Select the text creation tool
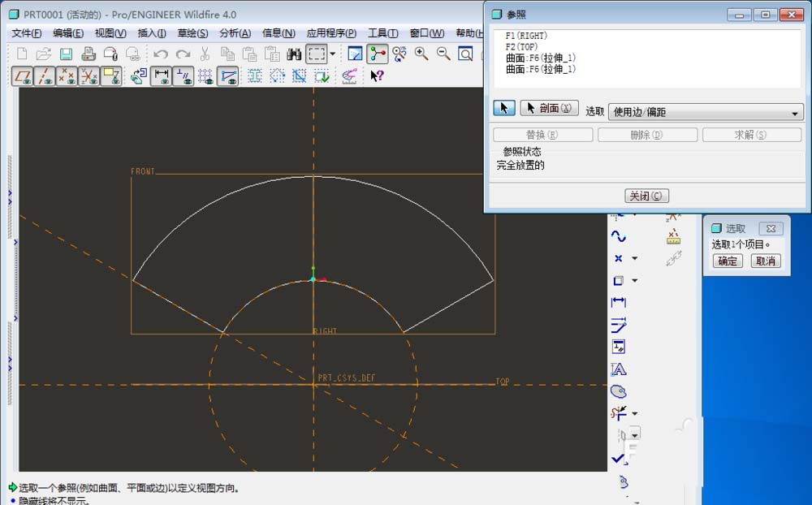 tap(618, 369)
